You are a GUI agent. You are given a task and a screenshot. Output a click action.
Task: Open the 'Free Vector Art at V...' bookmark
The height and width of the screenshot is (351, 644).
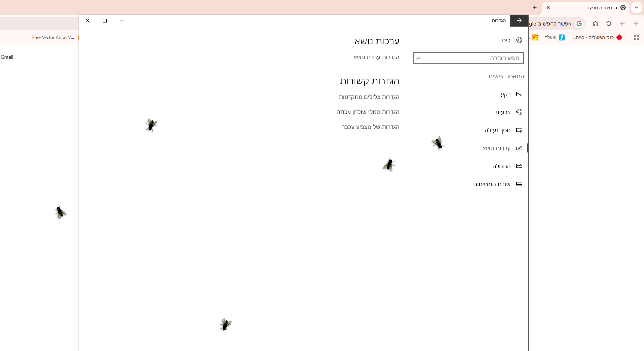pyautogui.click(x=53, y=37)
